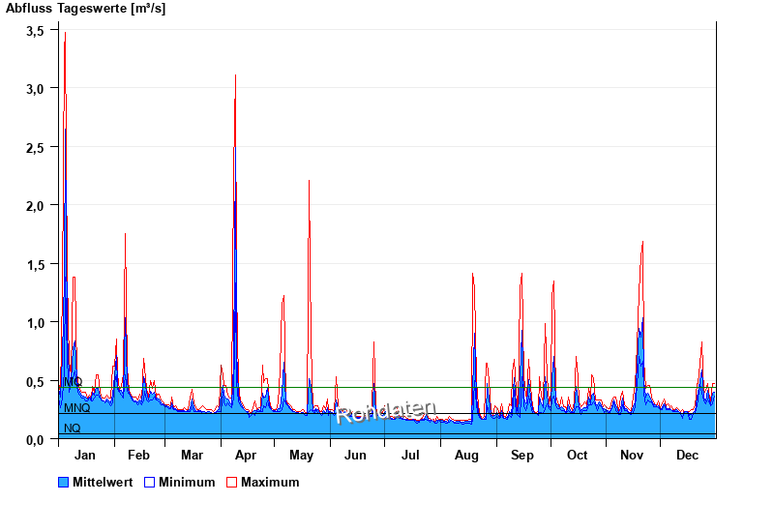Click the 3,5 y-axis tick label
Screen dimensions: 774x532
(x=35, y=30)
